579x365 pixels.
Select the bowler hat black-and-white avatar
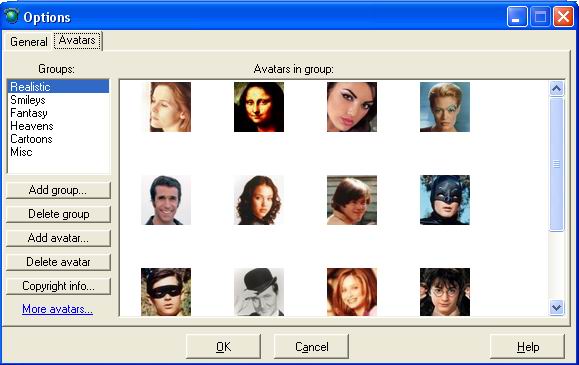(x=259, y=292)
